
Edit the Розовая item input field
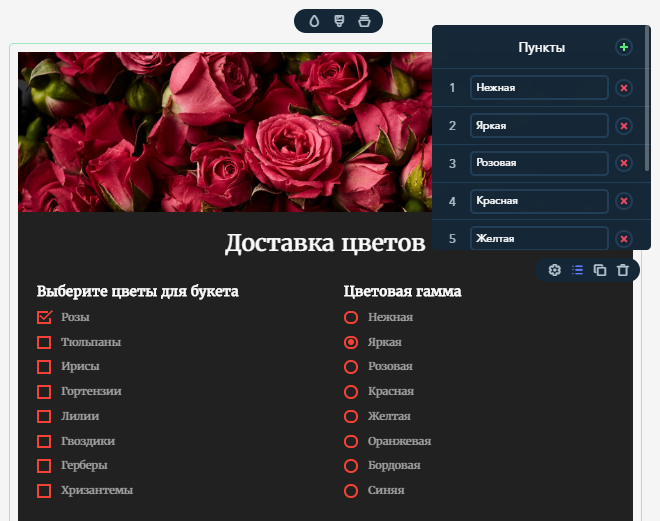pos(539,163)
